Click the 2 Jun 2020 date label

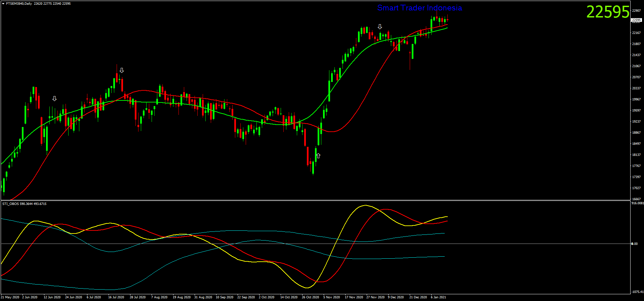(30, 297)
